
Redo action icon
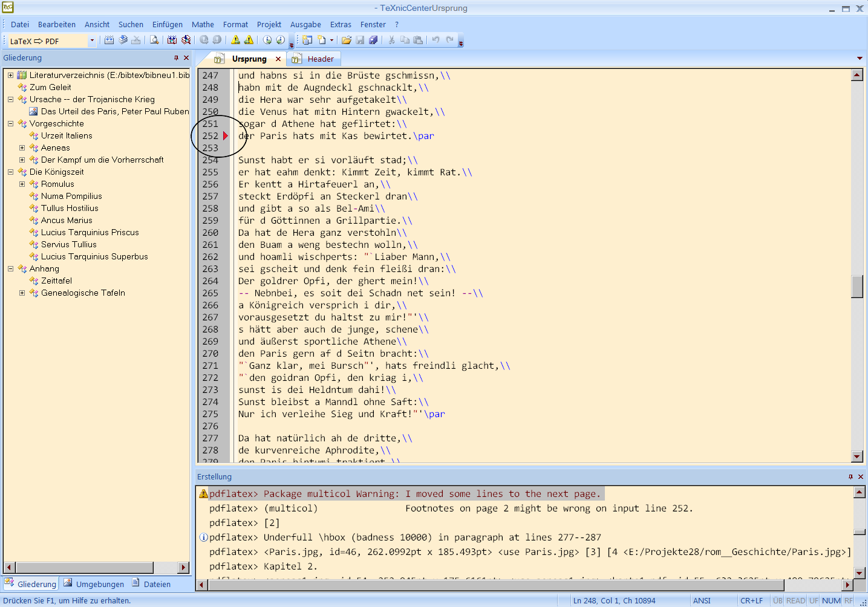[449, 40]
